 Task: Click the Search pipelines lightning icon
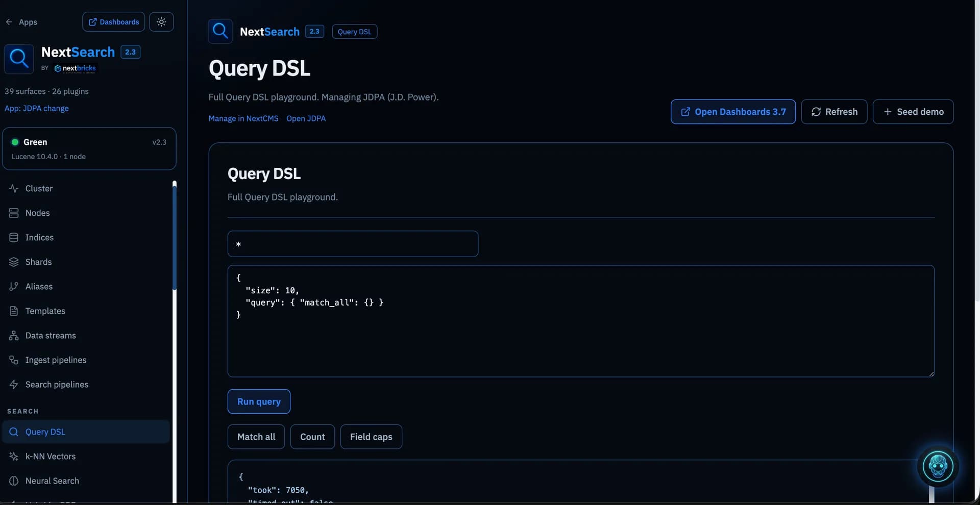[x=14, y=384]
